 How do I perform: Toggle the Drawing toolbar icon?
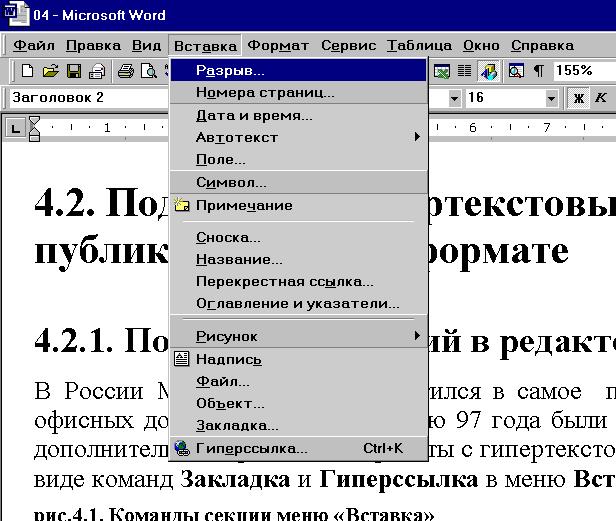pyautogui.click(x=489, y=71)
